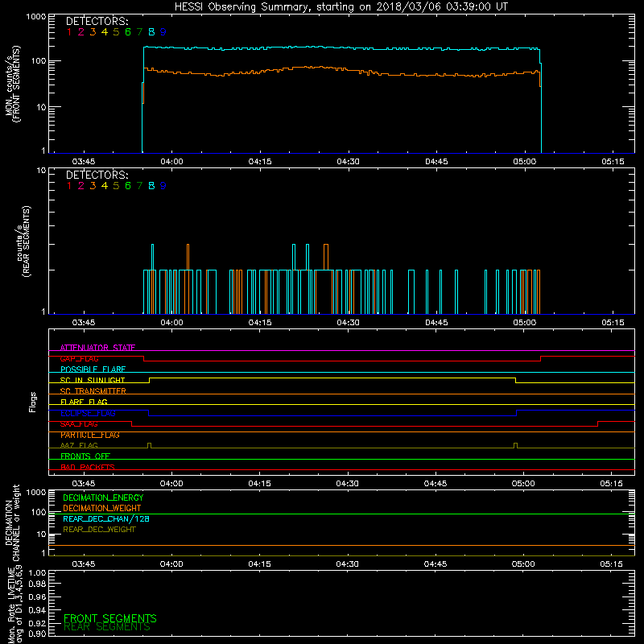Click the 04:30 time tick under rear segments plot

point(349,323)
